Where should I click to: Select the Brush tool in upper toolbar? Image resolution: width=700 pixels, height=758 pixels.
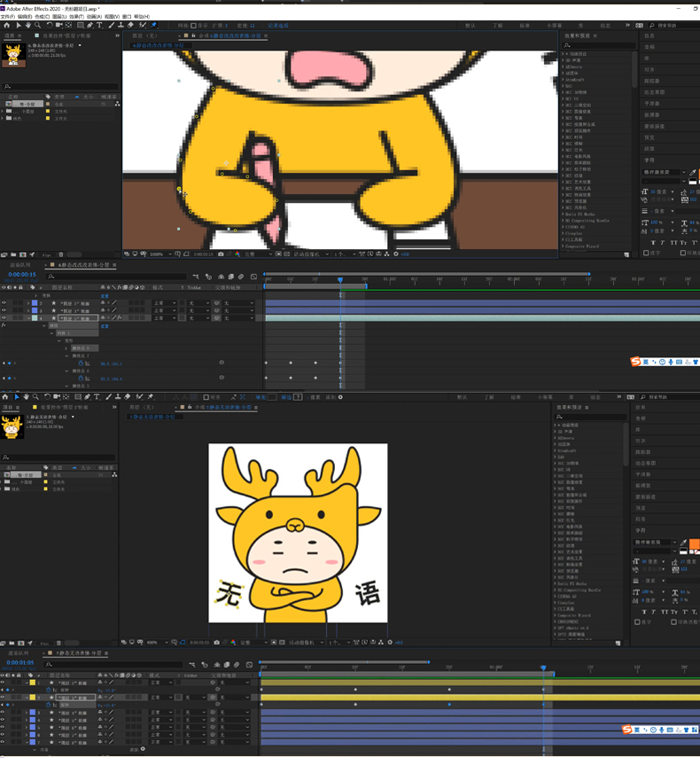(111, 25)
